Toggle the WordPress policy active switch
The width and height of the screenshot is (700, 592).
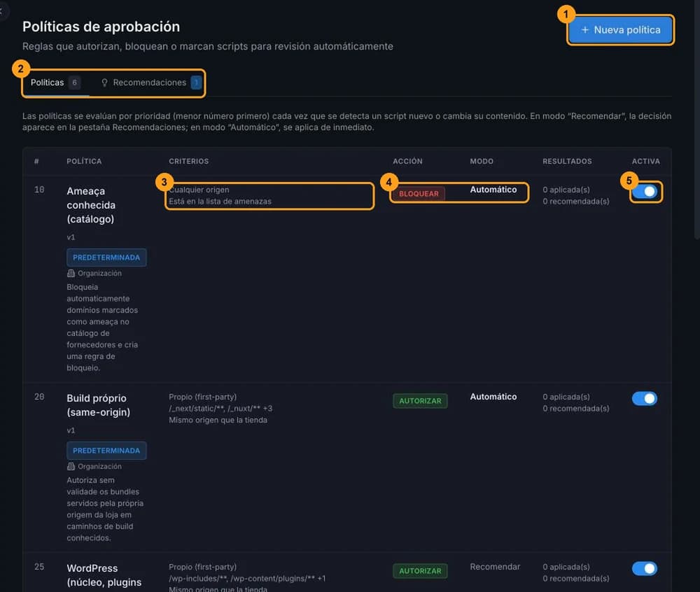tap(644, 568)
